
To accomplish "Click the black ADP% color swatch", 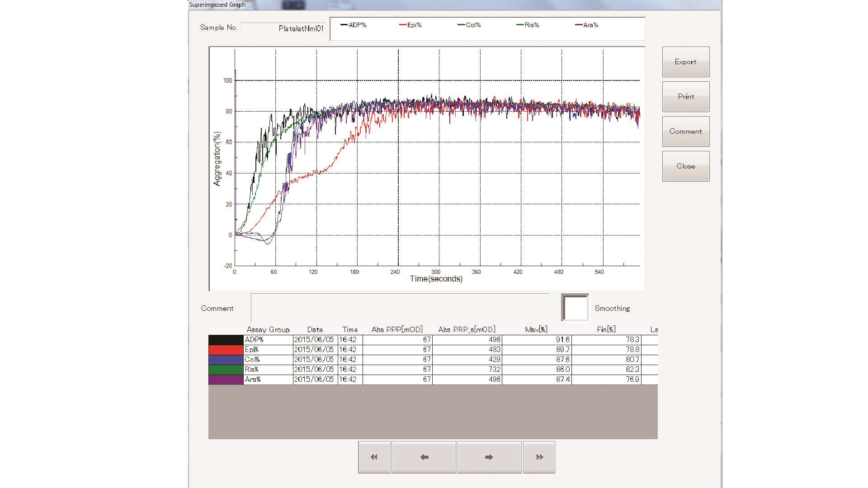I will (x=226, y=340).
